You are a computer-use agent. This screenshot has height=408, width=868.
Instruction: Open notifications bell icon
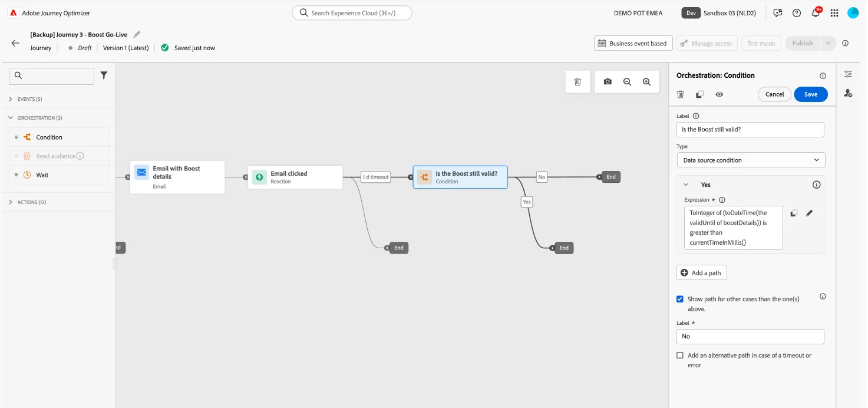click(816, 13)
